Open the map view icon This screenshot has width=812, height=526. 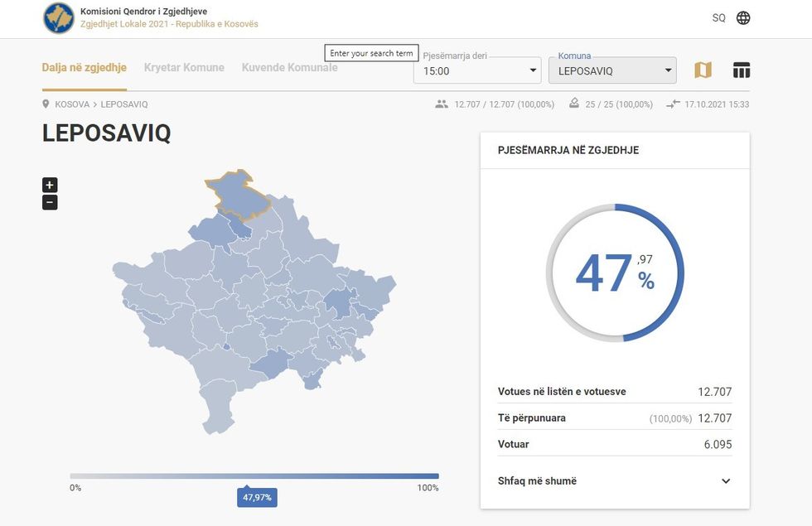pyautogui.click(x=703, y=70)
